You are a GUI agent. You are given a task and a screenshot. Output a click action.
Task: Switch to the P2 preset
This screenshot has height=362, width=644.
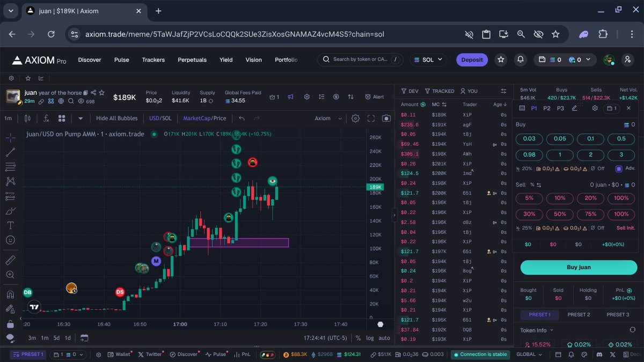coord(547,108)
